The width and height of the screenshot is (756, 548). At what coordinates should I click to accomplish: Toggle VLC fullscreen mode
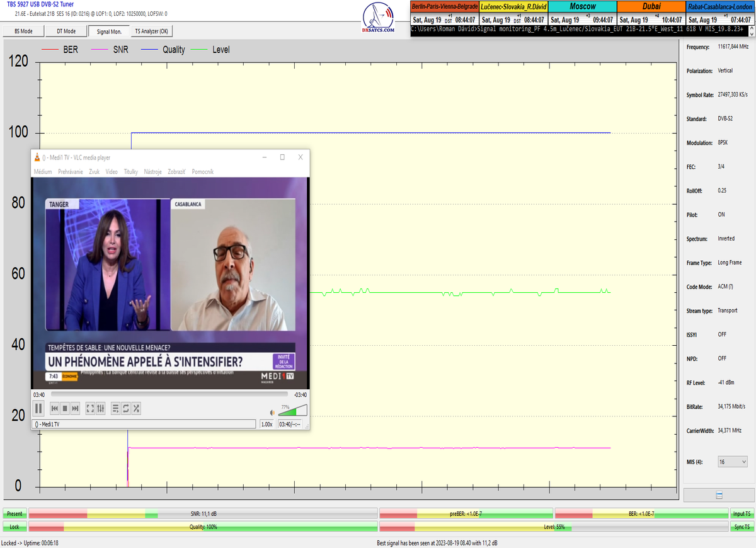[x=90, y=409]
